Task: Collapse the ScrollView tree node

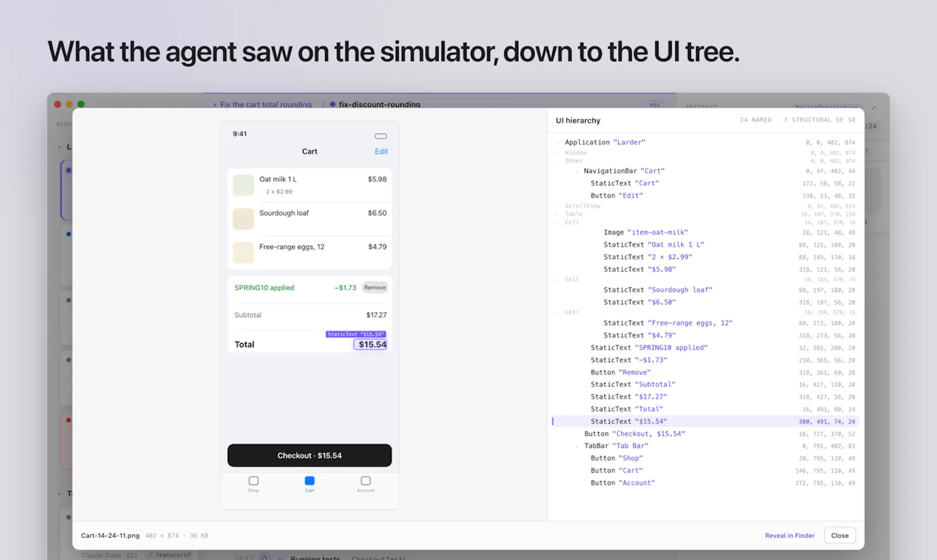Action: tap(557, 206)
